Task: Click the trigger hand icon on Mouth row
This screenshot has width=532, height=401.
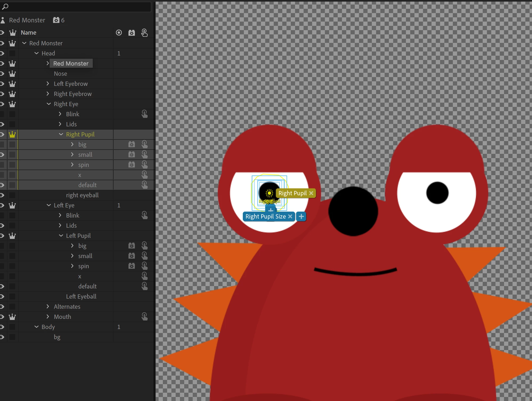Action: pos(144,316)
